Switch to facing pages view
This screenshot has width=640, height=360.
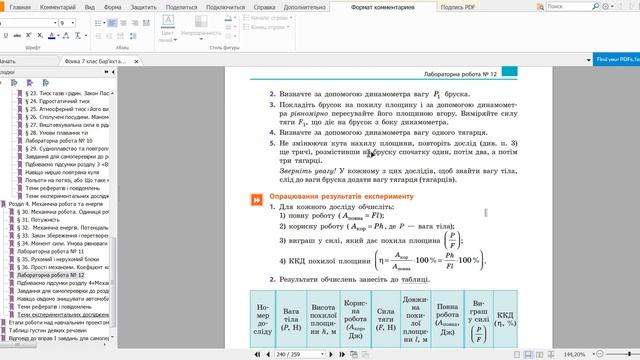(540, 354)
